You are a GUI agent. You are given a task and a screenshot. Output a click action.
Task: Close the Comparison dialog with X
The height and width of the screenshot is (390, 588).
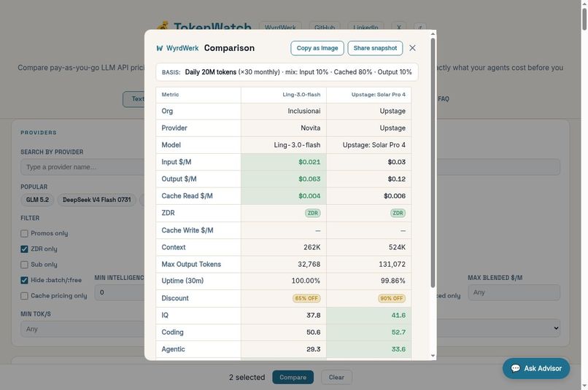(412, 48)
